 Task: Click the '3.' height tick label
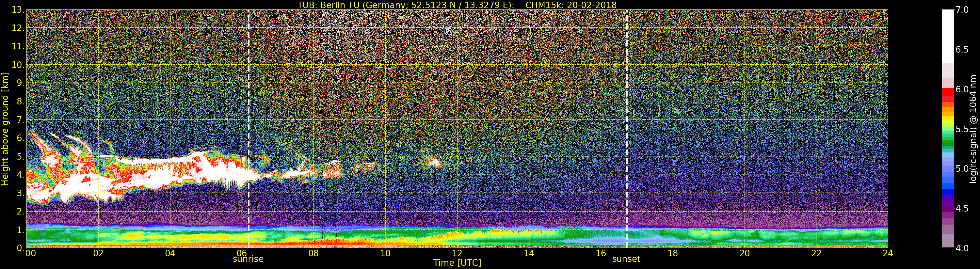21,193
